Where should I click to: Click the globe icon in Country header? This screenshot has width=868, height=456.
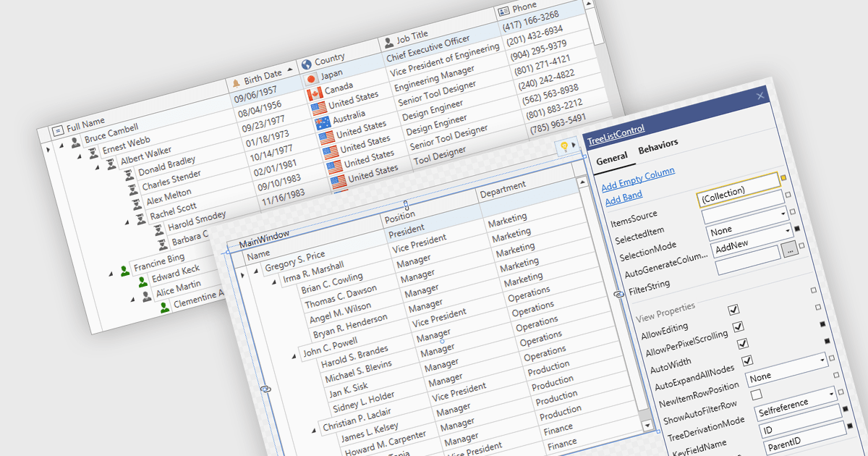pos(306,64)
